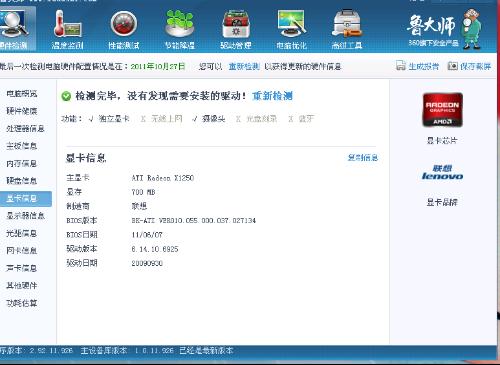Click the 鲁大师 logo text
Viewport: 500px width, 365px height.
pyautogui.click(x=431, y=25)
